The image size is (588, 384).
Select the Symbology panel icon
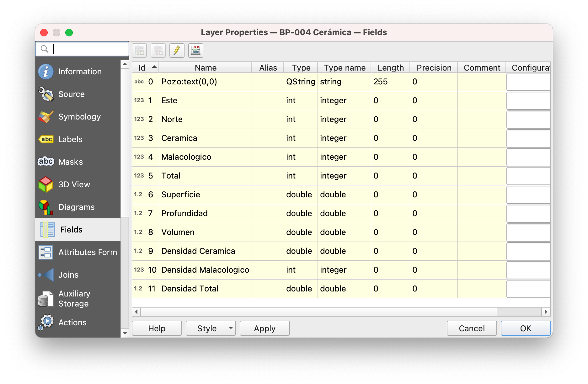(x=80, y=117)
